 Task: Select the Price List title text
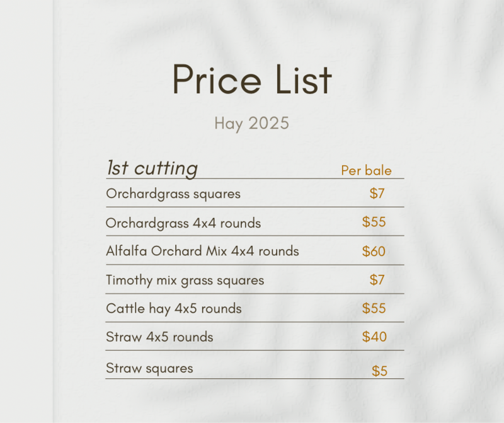tap(252, 79)
